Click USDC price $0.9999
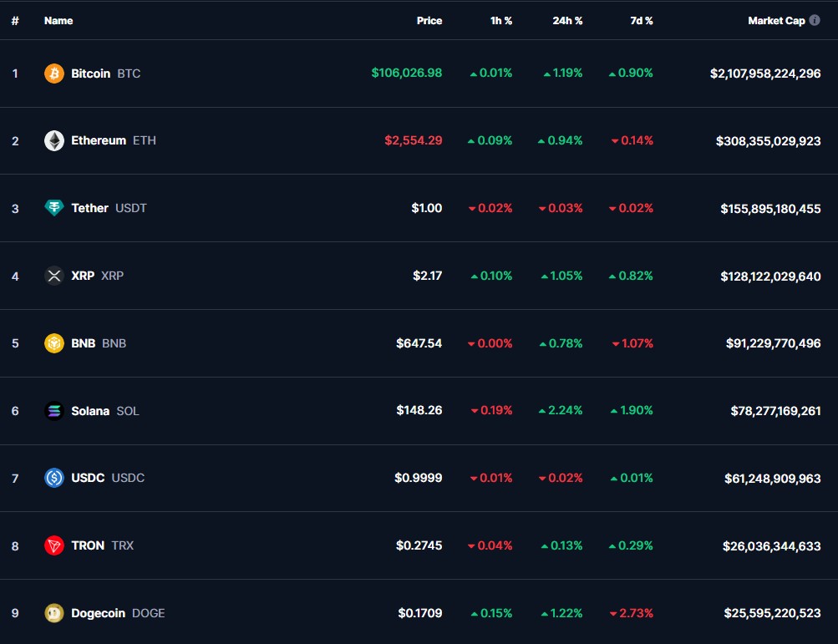 click(418, 478)
